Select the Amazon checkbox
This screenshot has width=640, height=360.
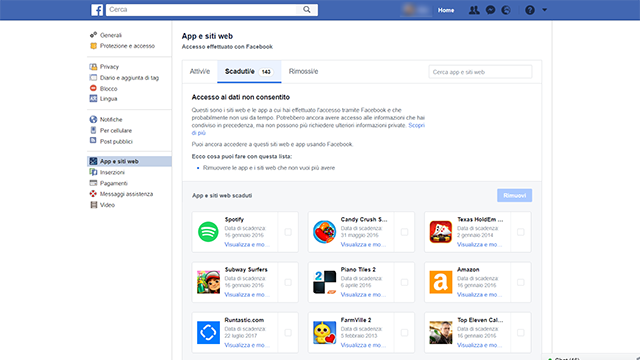point(521,282)
